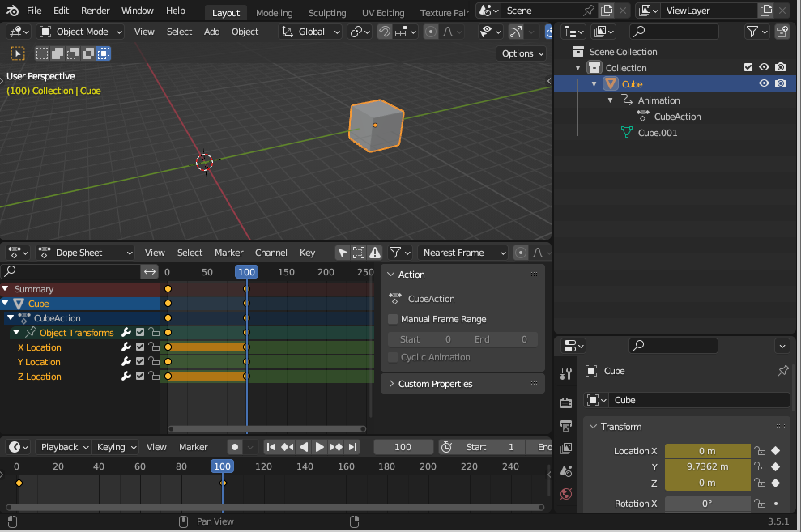Hide the Cube object with its eye toggle
This screenshot has width=801, height=532.
[762, 83]
